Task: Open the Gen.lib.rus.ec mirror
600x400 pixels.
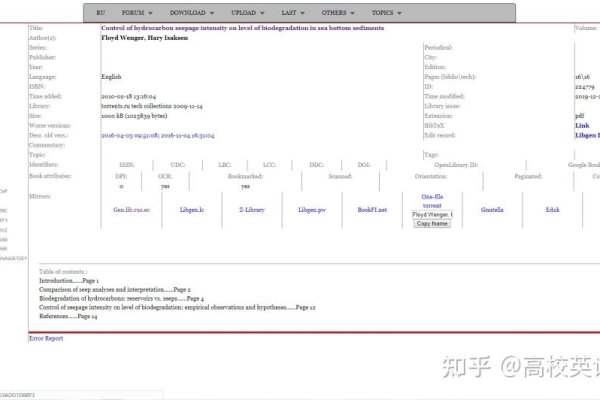Action: coord(133,210)
